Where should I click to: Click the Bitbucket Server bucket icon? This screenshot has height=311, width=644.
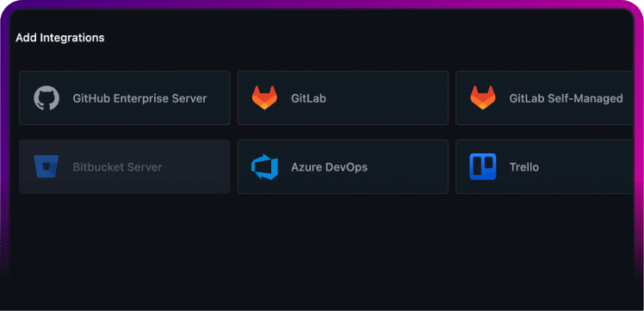pos(46,167)
